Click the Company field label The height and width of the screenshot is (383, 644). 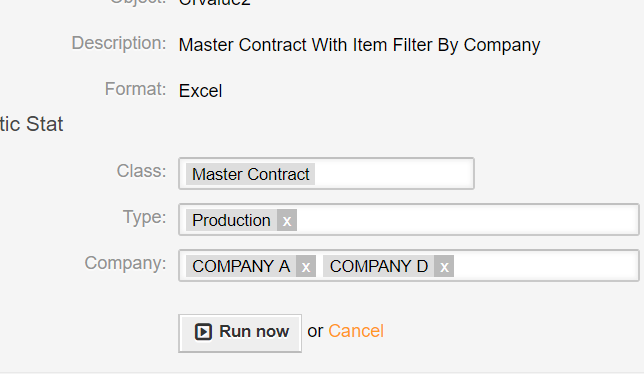[125, 263]
